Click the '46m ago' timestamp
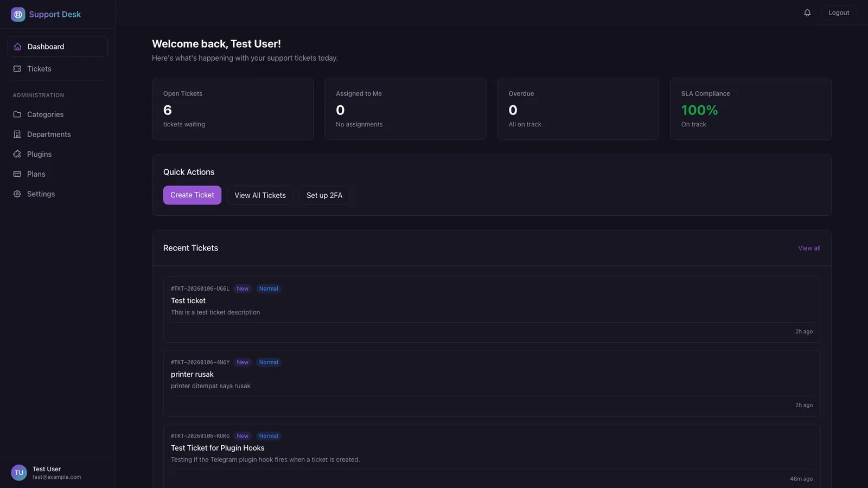The height and width of the screenshot is (488, 868). tap(801, 479)
